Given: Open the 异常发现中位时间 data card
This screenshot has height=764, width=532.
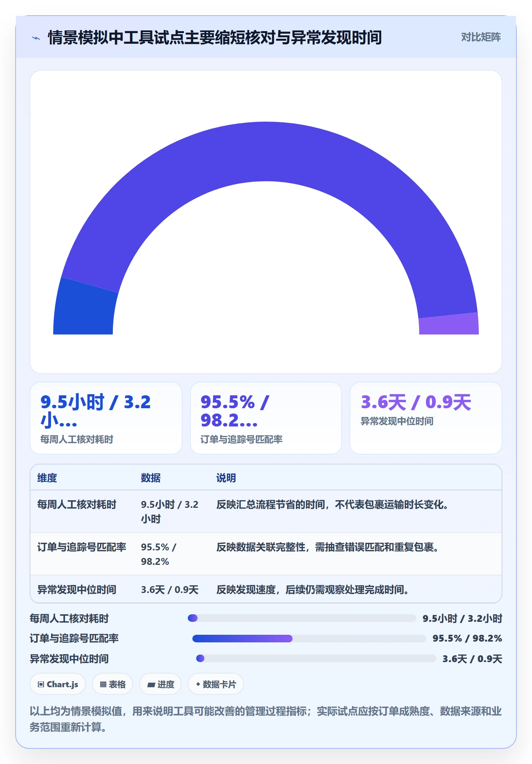Looking at the screenshot, I should (426, 418).
